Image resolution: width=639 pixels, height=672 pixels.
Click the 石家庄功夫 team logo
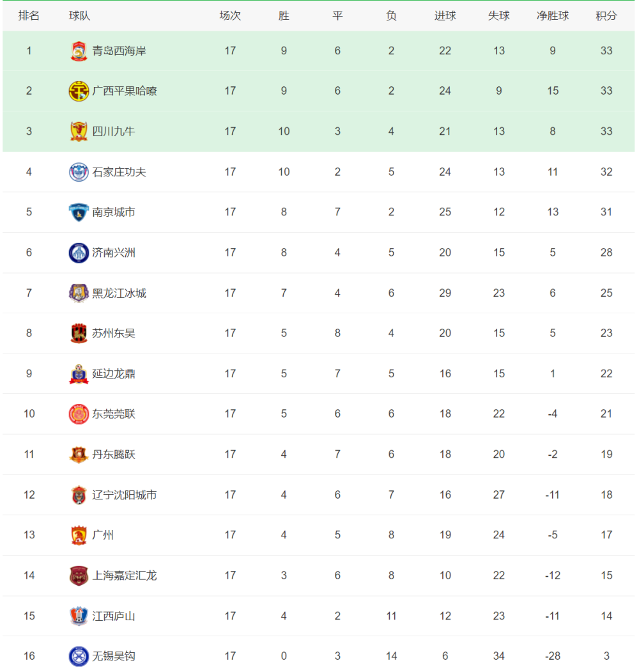coord(79,172)
